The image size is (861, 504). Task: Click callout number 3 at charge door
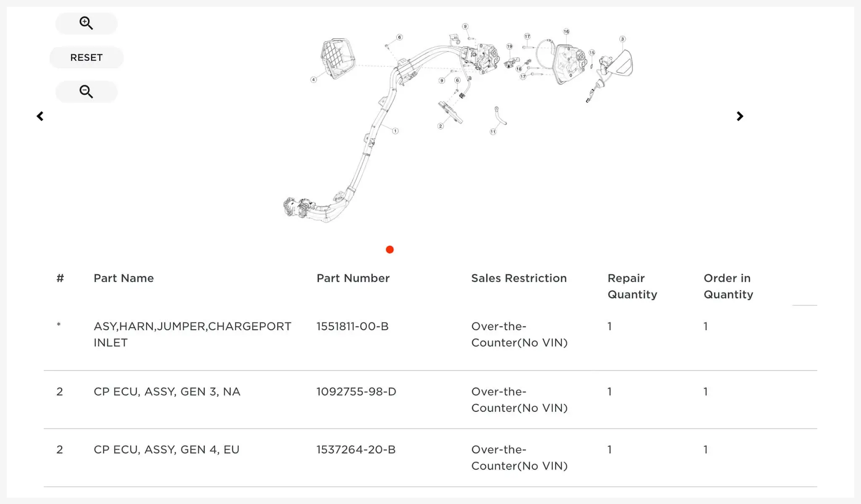pos(623,39)
